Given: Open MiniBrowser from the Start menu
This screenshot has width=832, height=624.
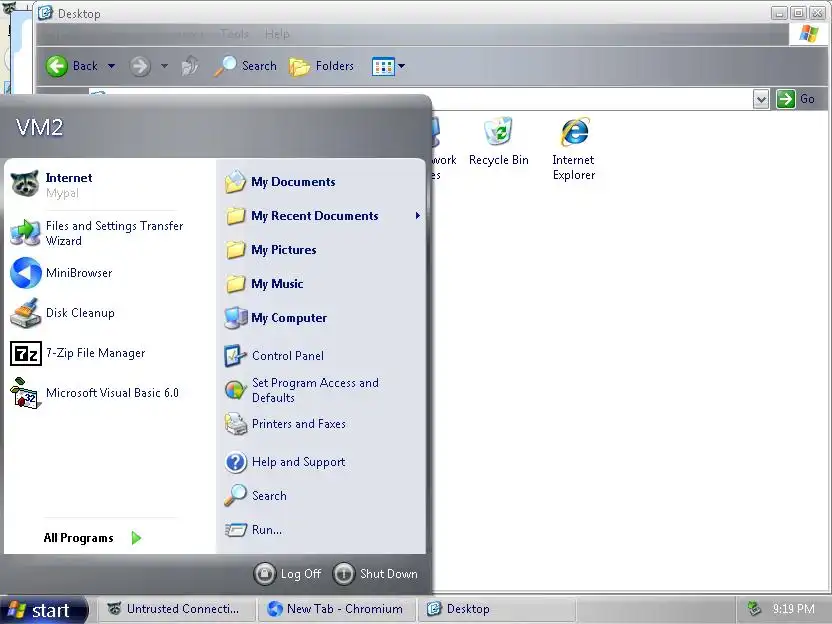Looking at the screenshot, I should [109, 273].
